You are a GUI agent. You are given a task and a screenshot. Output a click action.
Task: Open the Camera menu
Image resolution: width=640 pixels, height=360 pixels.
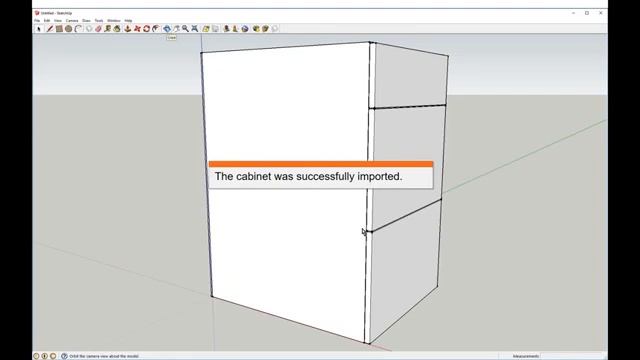click(x=72, y=20)
